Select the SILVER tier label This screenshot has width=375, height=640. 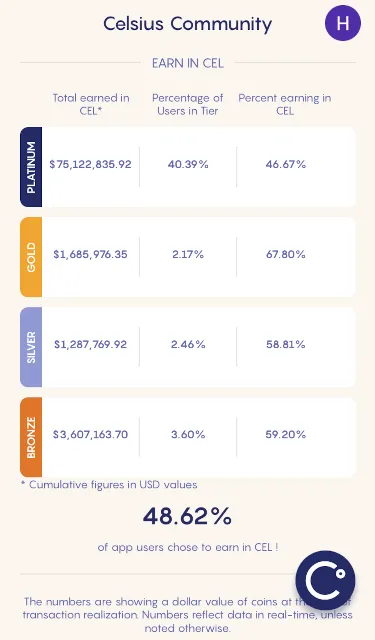(x=31, y=347)
